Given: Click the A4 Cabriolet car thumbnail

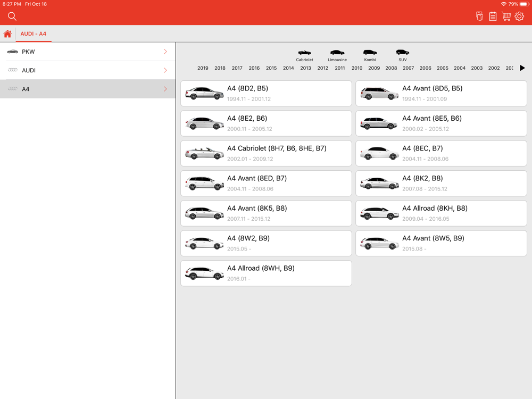Looking at the screenshot, I should tap(204, 153).
